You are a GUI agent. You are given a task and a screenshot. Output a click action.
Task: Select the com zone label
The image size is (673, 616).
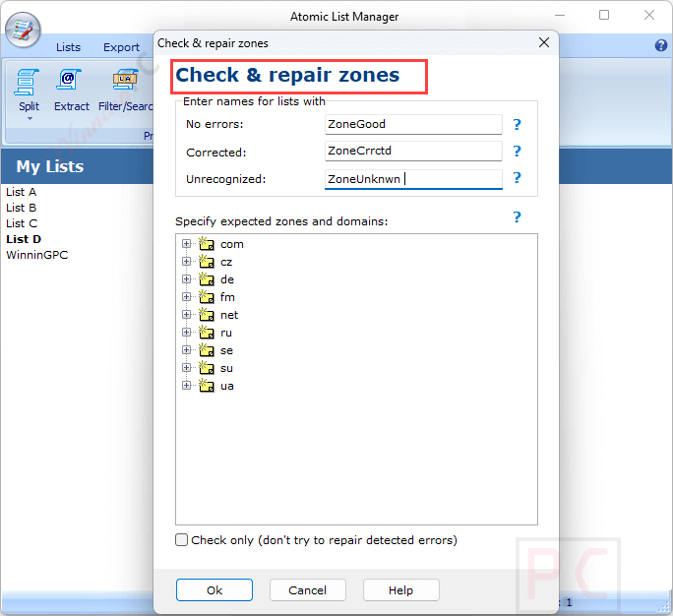(232, 245)
